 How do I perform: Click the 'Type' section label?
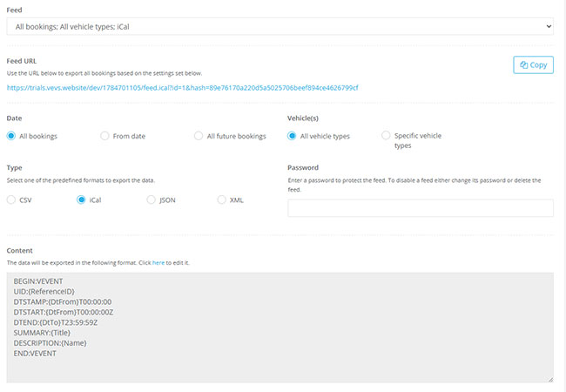[x=15, y=168]
